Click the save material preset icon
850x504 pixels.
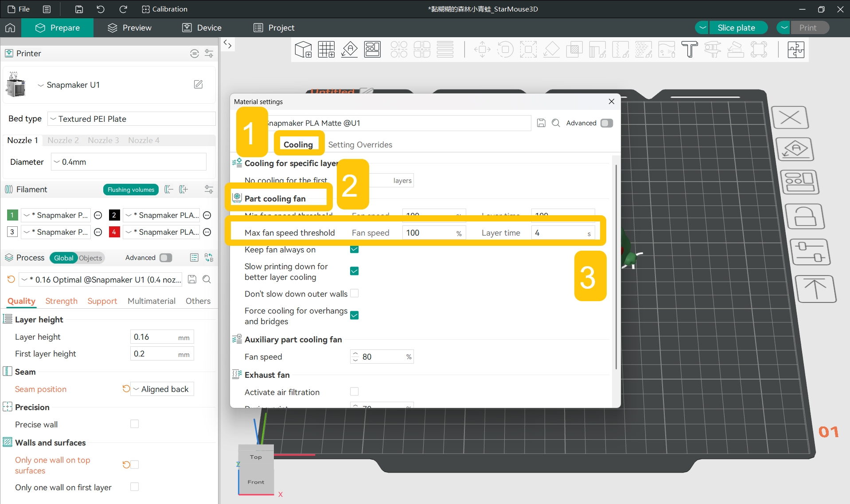[541, 123]
